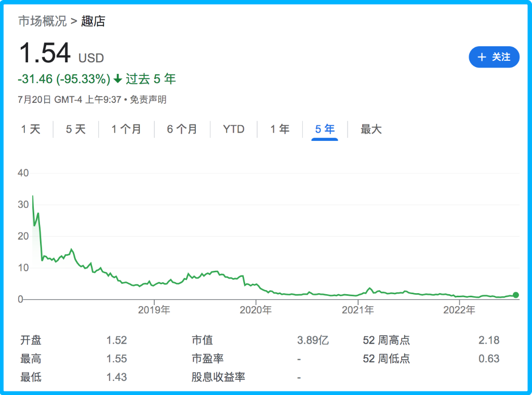Re-select the active 5 年 range

(324, 129)
